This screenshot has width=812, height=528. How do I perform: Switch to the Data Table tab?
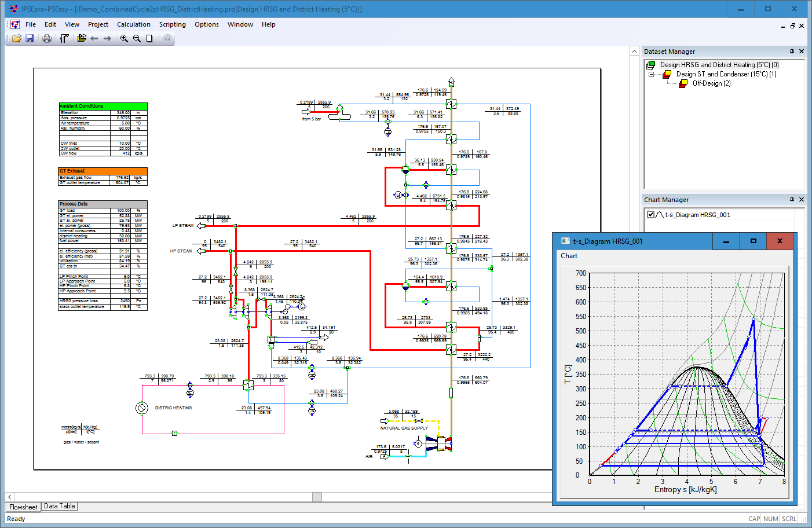59,506
